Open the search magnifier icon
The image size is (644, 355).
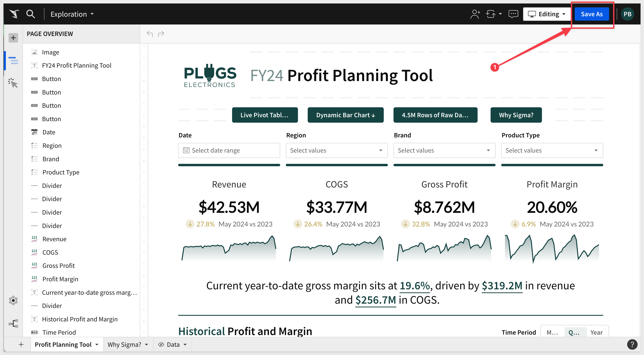(x=31, y=14)
